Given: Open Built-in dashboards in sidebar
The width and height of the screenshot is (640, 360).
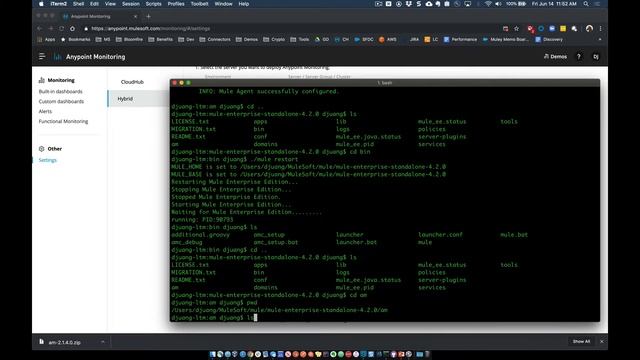Looking at the screenshot, I should click(x=60, y=91).
